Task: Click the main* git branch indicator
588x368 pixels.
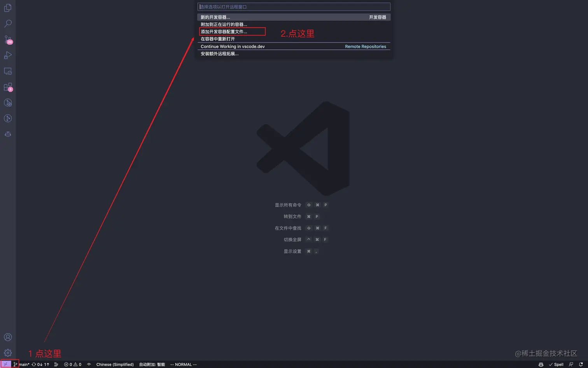Action: pyautogui.click(x=21, y=364)
